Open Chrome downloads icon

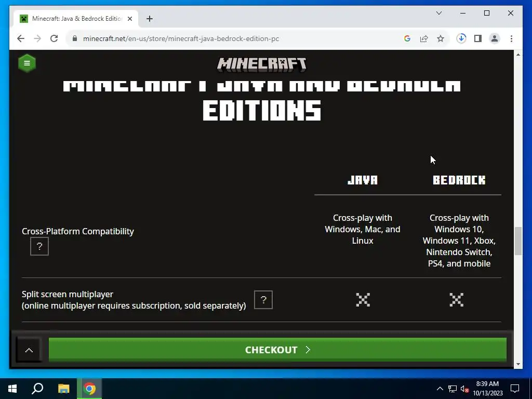(x=461, y=38)
